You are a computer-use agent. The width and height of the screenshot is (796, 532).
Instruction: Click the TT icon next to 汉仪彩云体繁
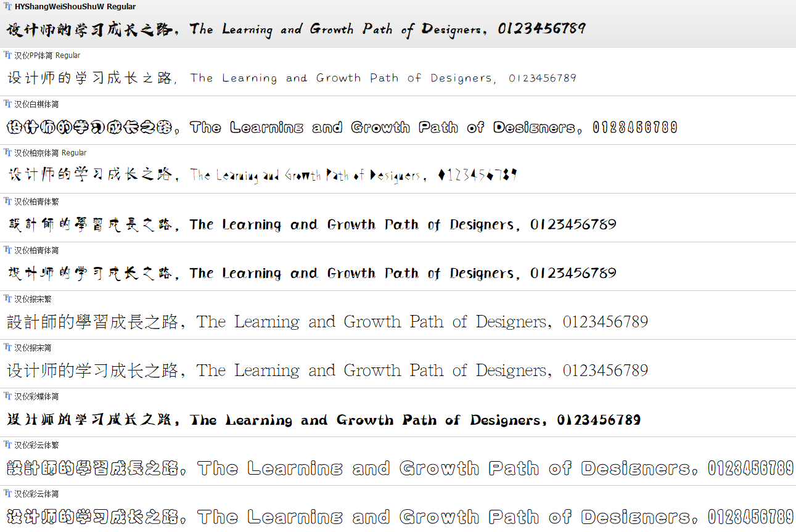(7, 445)
